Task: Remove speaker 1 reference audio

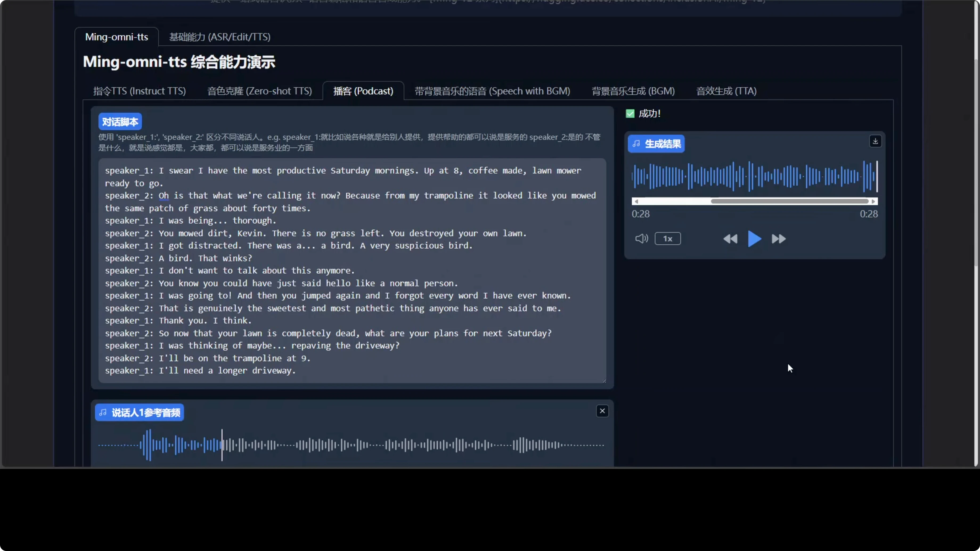Action: click(x=602, y=411)
